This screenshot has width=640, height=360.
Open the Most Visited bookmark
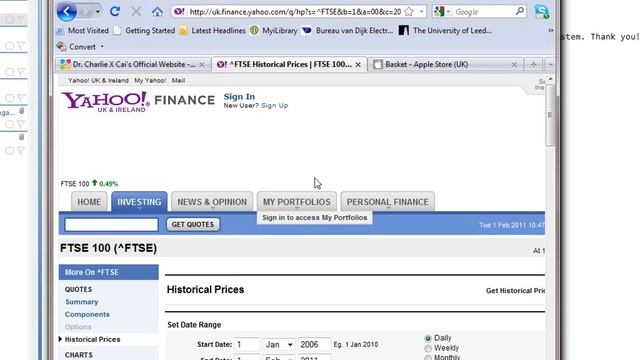tap(83, 31)
